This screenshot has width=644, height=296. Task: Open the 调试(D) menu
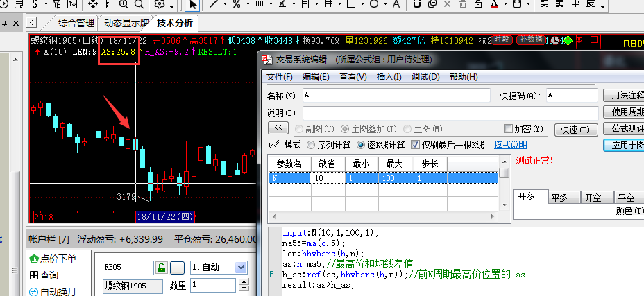click(425, 77)
